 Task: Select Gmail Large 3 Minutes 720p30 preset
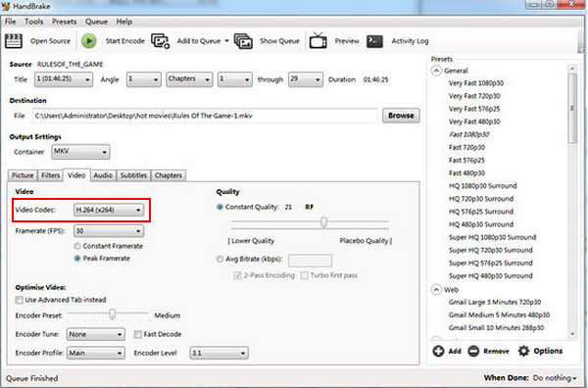coord(495,302)
